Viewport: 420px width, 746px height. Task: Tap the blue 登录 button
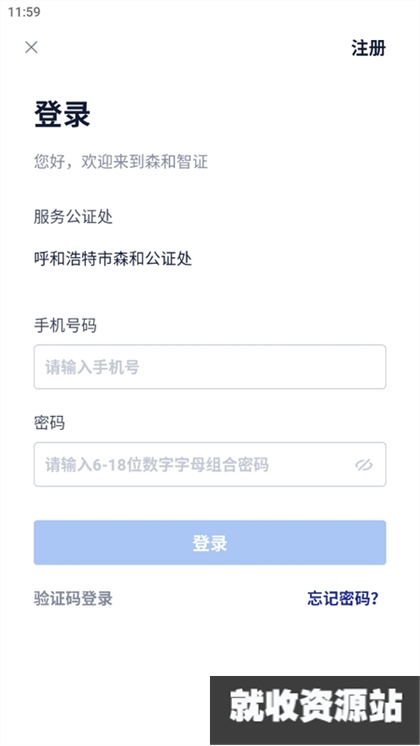pyautogui.click(x=210, y=542)
